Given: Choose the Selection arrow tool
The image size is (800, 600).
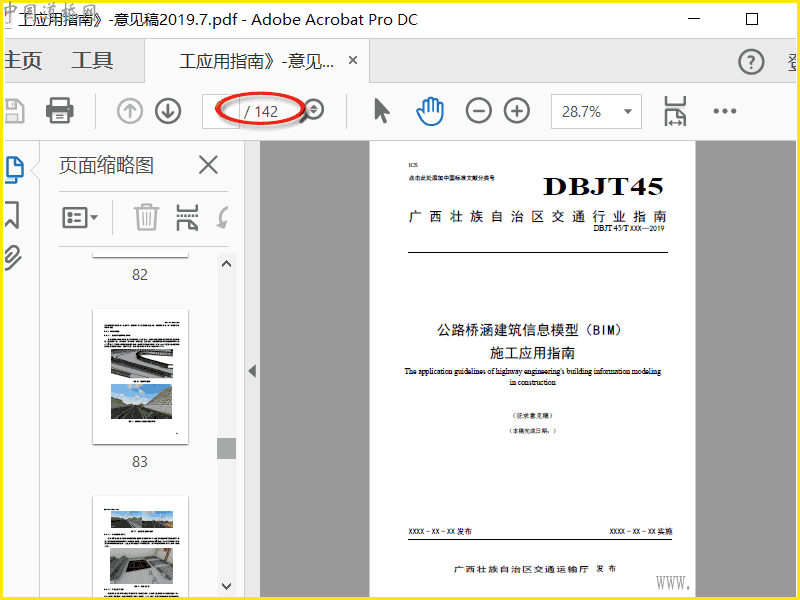Looking at the screenshot, I should [381, 111].
